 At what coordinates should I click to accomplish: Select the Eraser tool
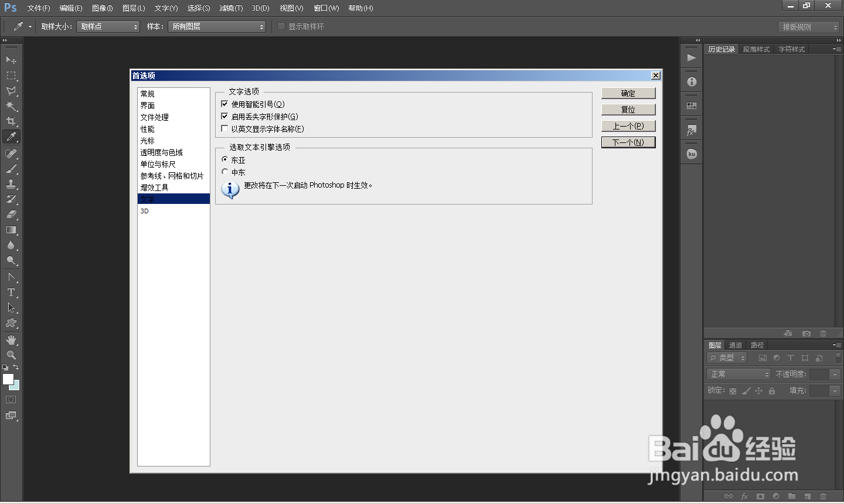[x=11, y=214]
